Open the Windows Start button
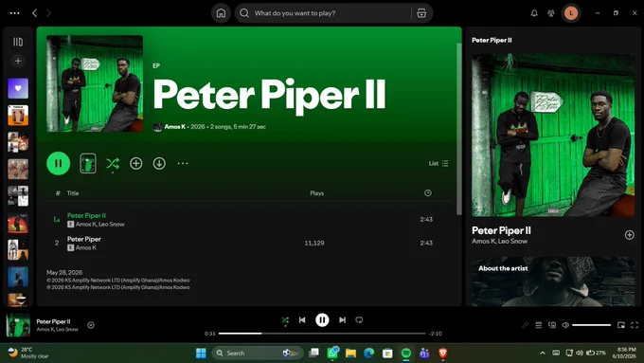Viewport: 644px width, 363px height. click(x=201, y=353)
